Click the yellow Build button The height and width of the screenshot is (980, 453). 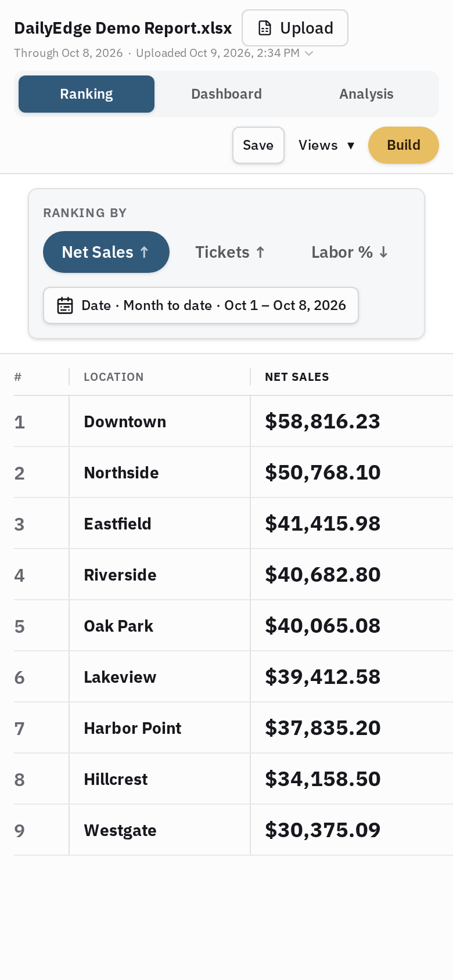(404, 145)
